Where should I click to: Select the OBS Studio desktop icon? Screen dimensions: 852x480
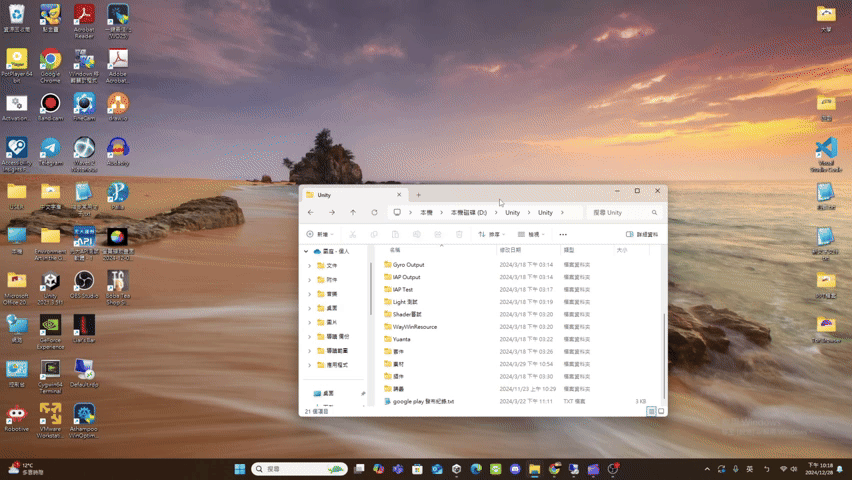tap(84, 282)
